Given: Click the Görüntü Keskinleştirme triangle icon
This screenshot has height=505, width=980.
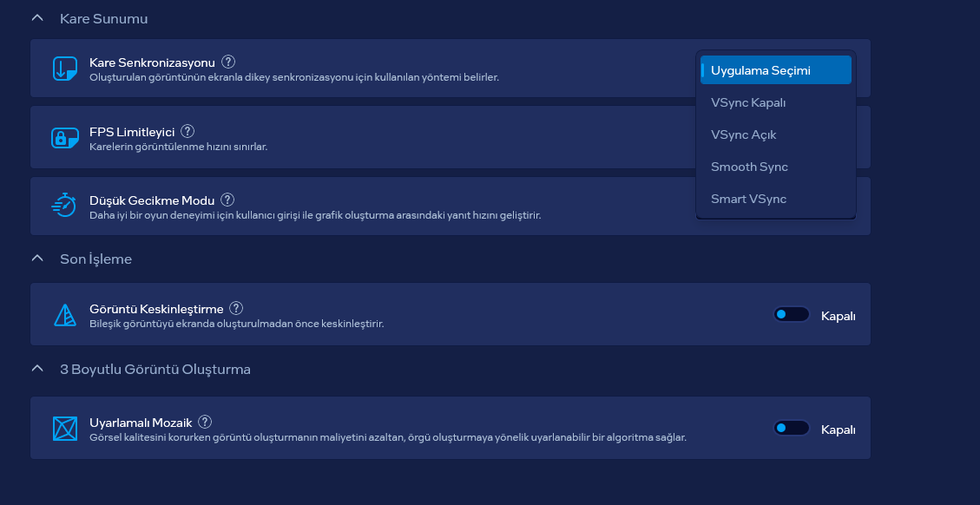Looking at the screenshot, I should [x=65, y=315].
